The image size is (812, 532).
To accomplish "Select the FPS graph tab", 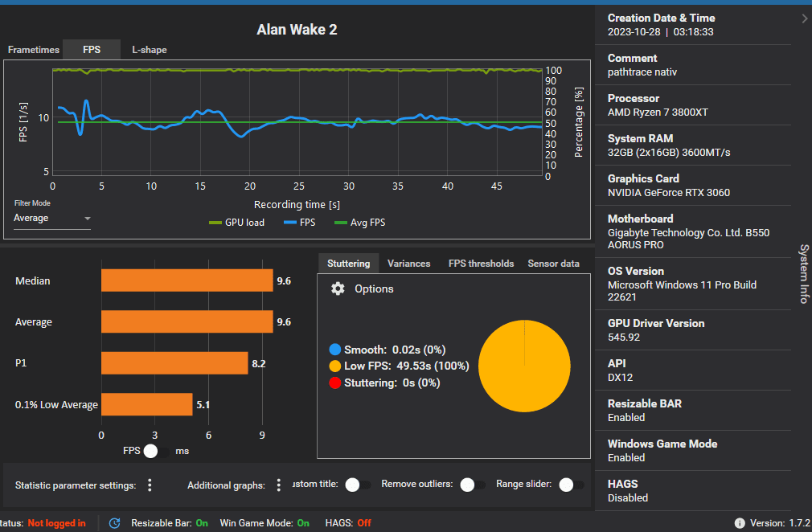I will 92,50.
